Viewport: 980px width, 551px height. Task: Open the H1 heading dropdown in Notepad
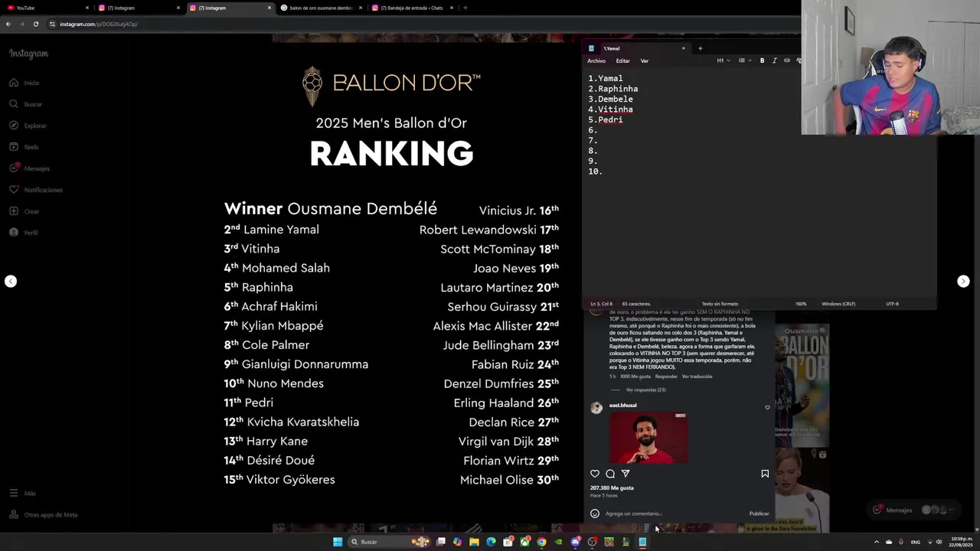[724, 60]
